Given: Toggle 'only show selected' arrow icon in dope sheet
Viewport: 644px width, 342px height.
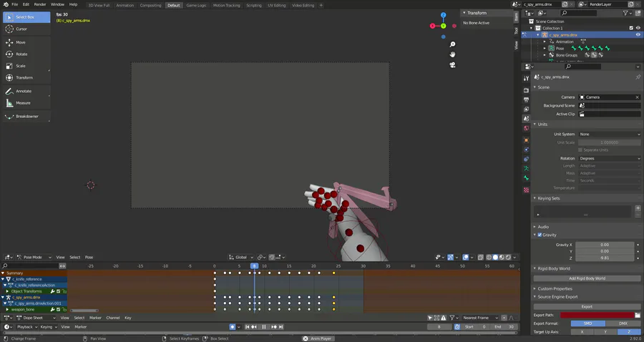Looking at the screenshot, I should pyautogui.click(x=430, y=318).
